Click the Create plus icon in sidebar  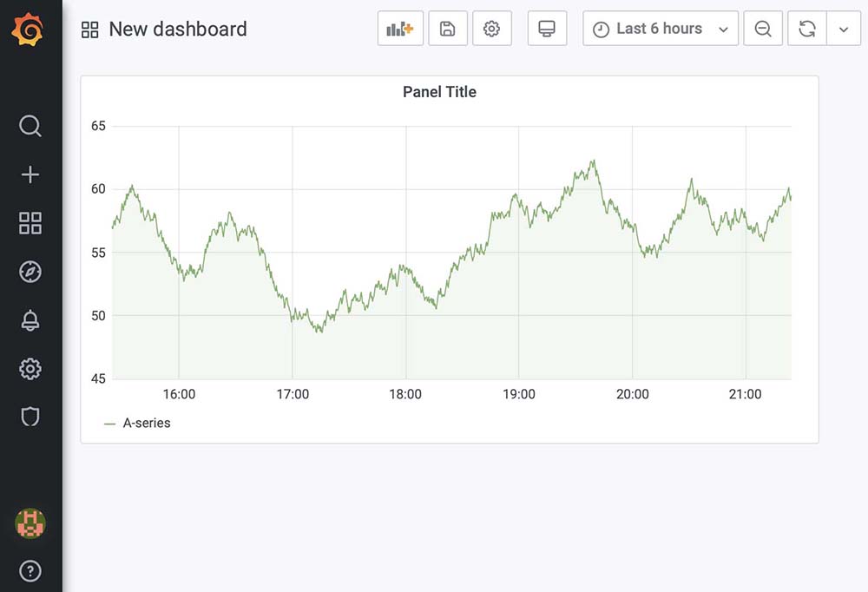30,174
